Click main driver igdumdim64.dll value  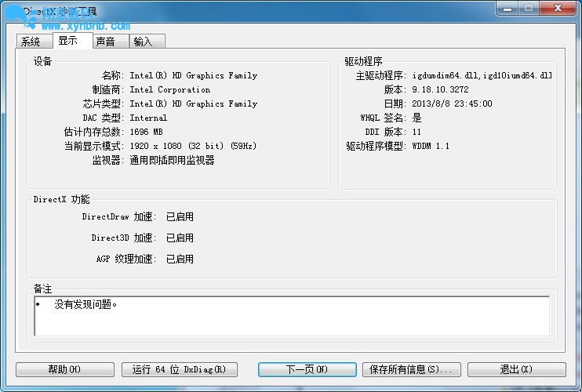pyautogui.click(x=482, y=75)
